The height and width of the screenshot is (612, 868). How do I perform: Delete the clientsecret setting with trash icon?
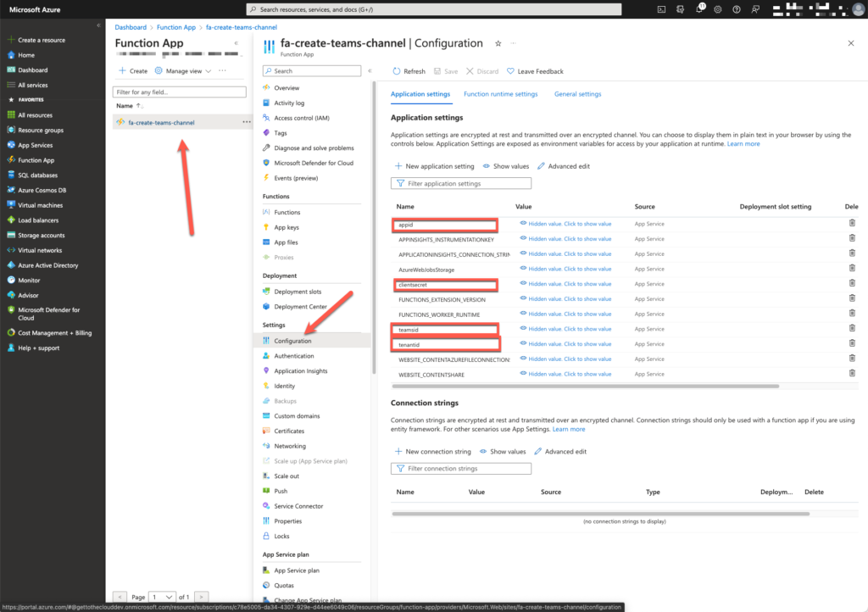point(852,283)
